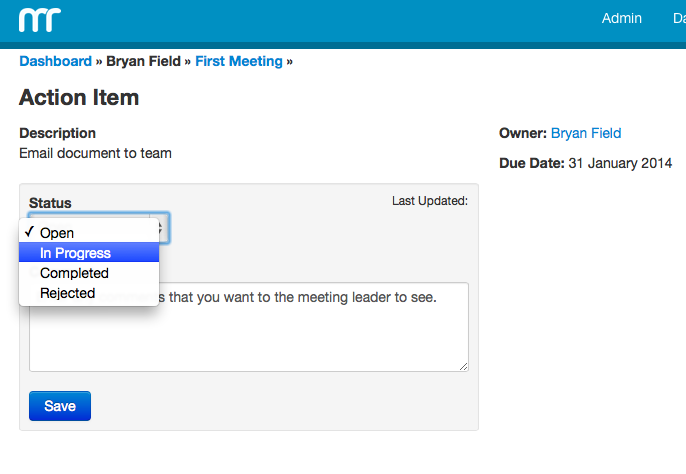Click the Status field label
Viewport: 686px width, 474px height.
(50, 203)
